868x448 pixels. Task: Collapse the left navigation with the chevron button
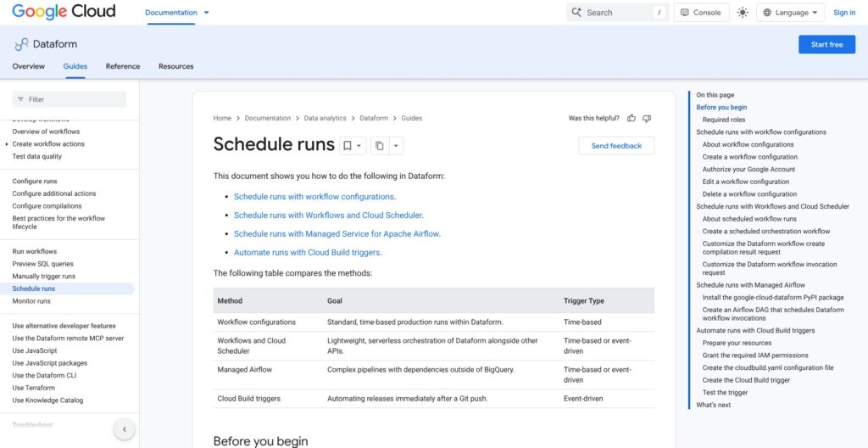(124, 429)
